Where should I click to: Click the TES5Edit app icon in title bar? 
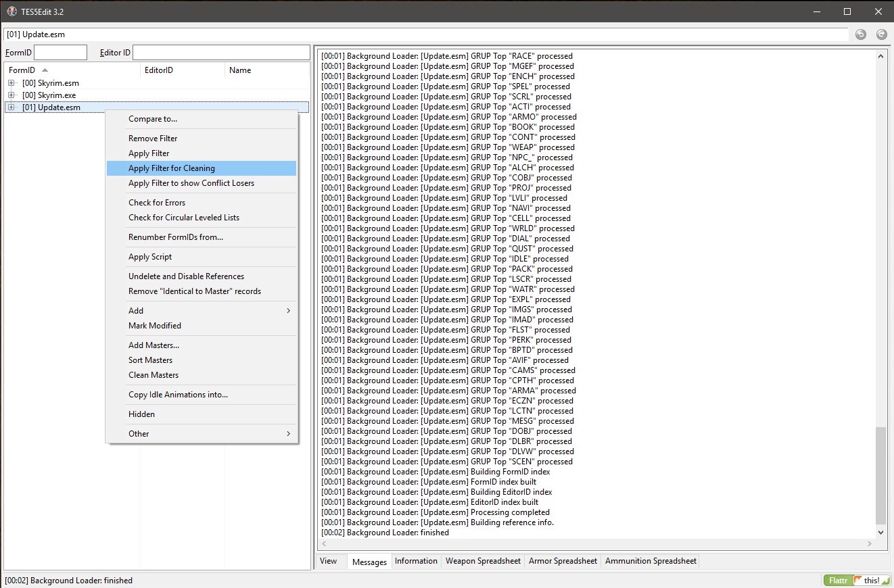pyautogui.click(x=11, y=11)
